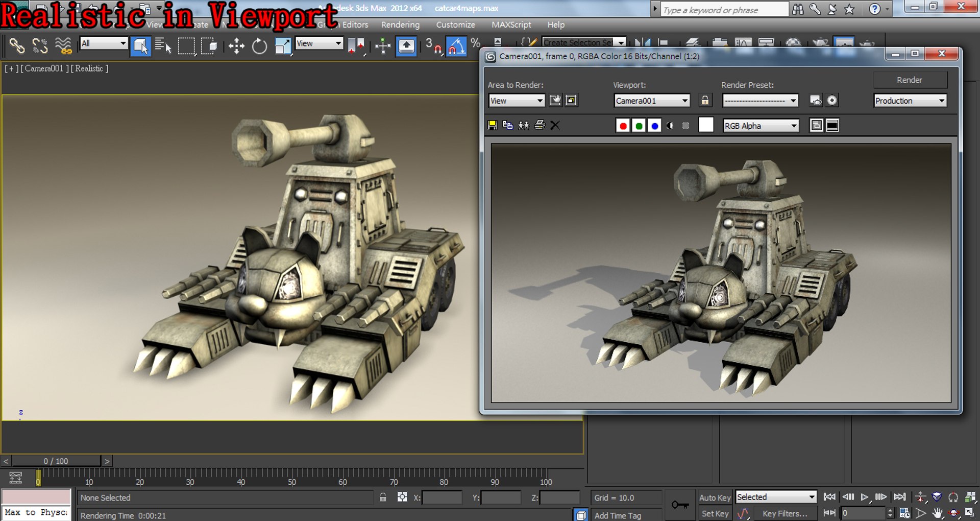Screen dimensions: 980x521
Task: Open the Production render mode dropdown
Action: click(910, 101)
